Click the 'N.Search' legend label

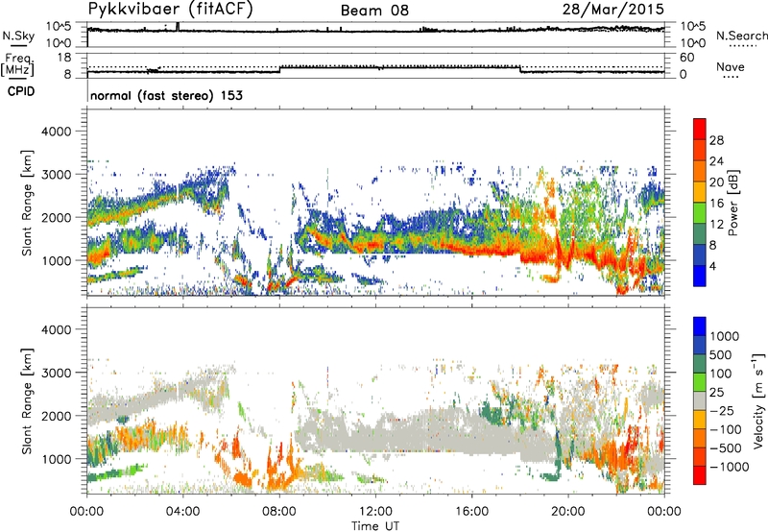[x=741, y=36]
